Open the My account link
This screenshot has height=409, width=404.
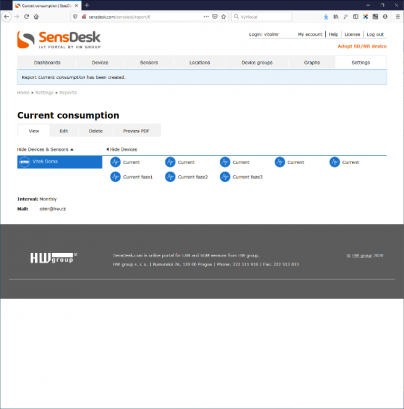(310, 34)
